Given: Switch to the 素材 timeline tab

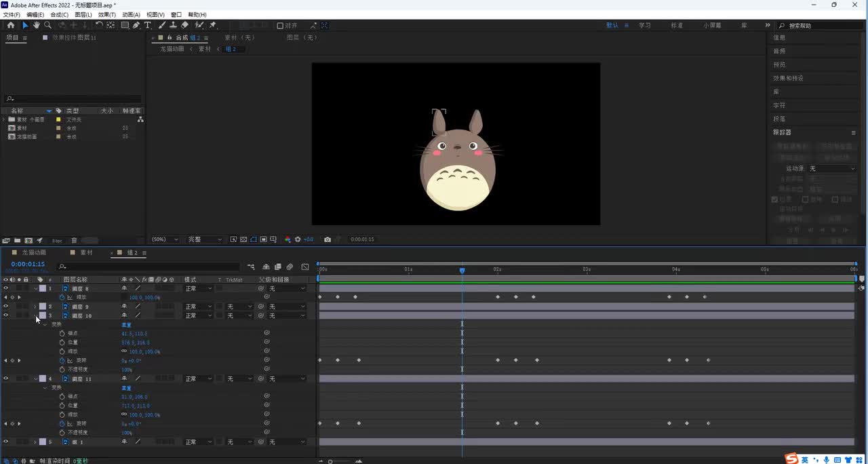Looking at the screenshot, I should tap(86, 252).
